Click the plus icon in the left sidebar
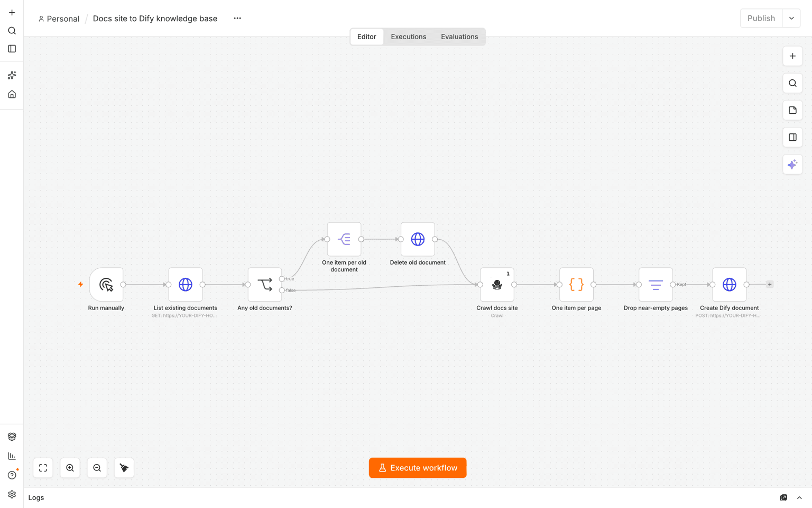The image size is (812, 508). pos(12,13)
